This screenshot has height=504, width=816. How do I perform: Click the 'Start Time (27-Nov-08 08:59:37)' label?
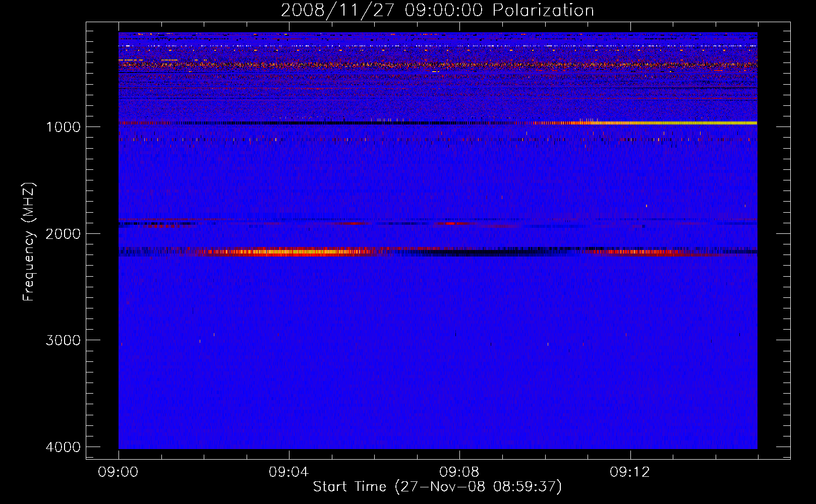point(437,487)
